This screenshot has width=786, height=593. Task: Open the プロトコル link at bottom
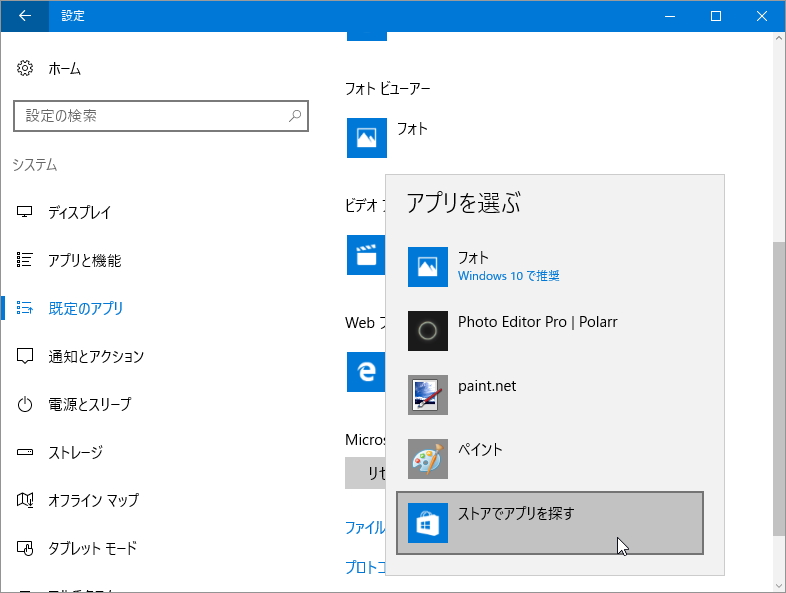365,567
